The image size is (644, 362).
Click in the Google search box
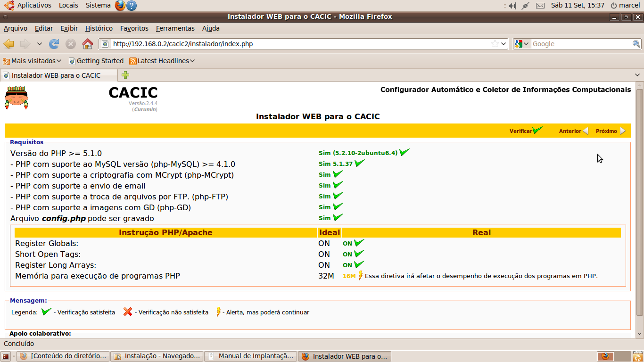[582, 44]
